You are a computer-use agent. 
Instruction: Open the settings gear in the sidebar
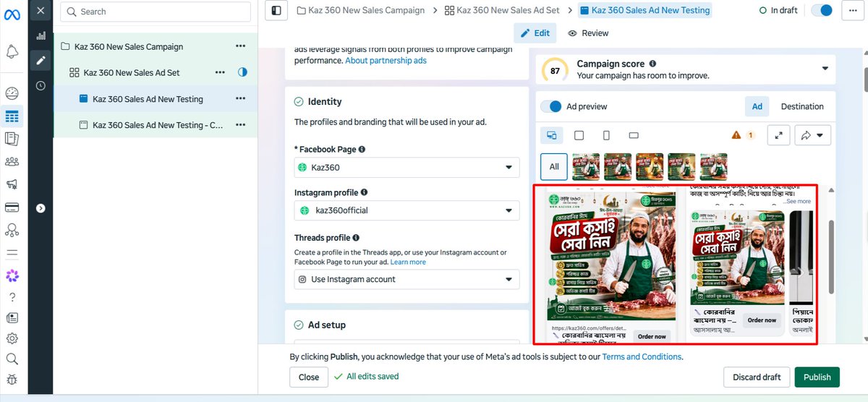pos(12,338)
